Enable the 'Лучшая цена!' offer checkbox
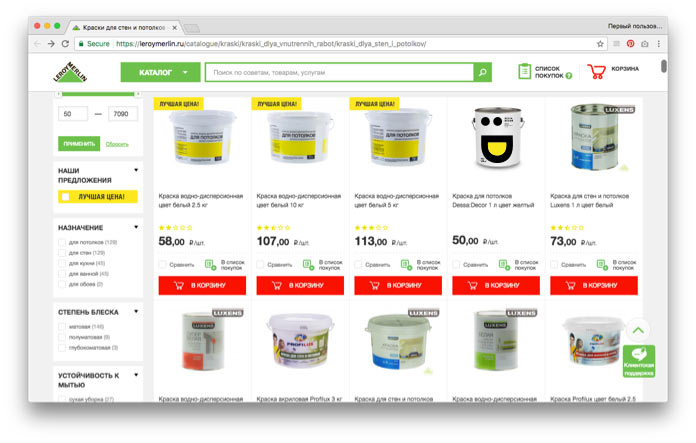Viewport: 696px width, 443px height. click(x=66, y=197)
